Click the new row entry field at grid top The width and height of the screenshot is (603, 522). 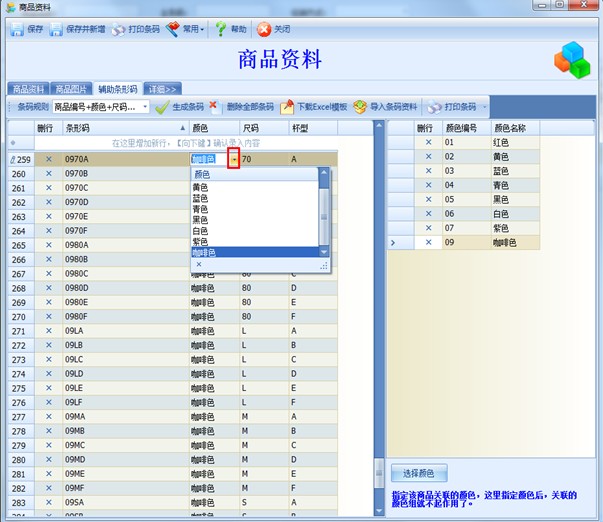click(x=186, y=143)
